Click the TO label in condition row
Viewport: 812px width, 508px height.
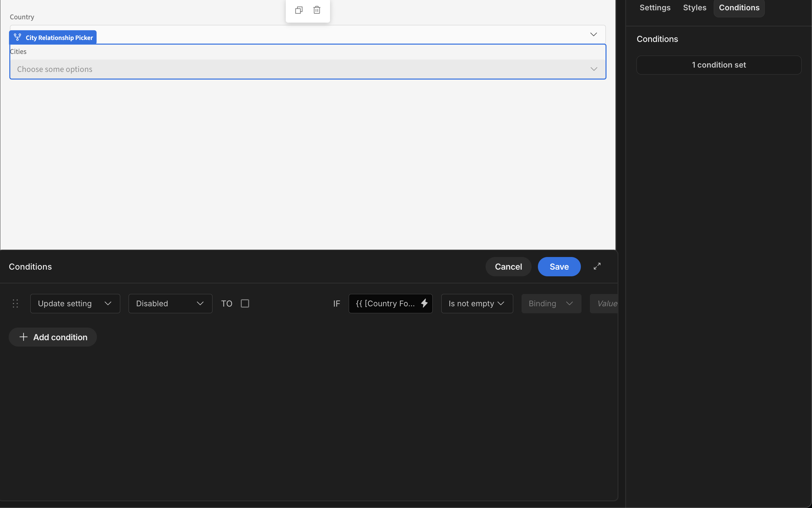click(226, 304)
